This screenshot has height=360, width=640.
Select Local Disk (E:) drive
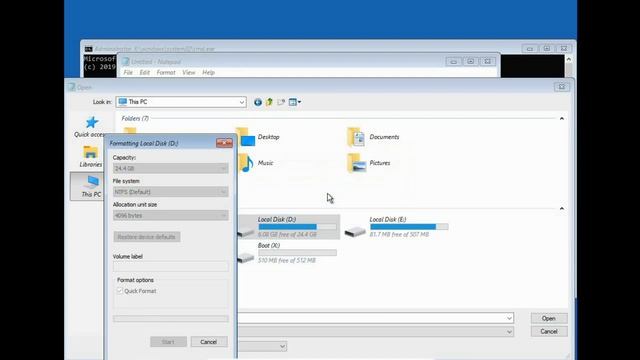[396, 227]
